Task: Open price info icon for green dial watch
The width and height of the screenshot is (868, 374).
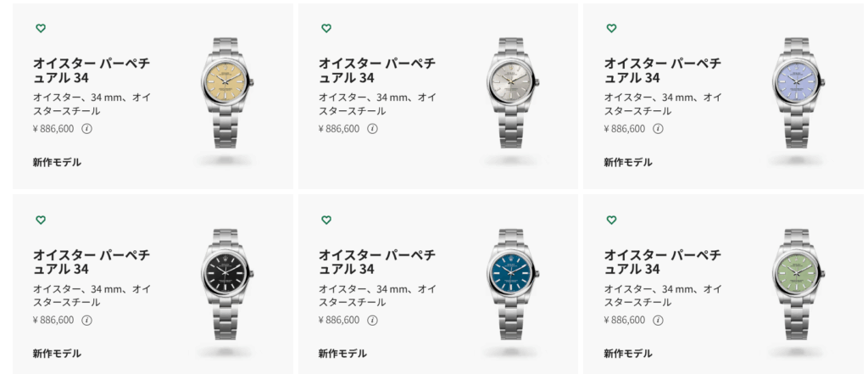Action: 658,321
